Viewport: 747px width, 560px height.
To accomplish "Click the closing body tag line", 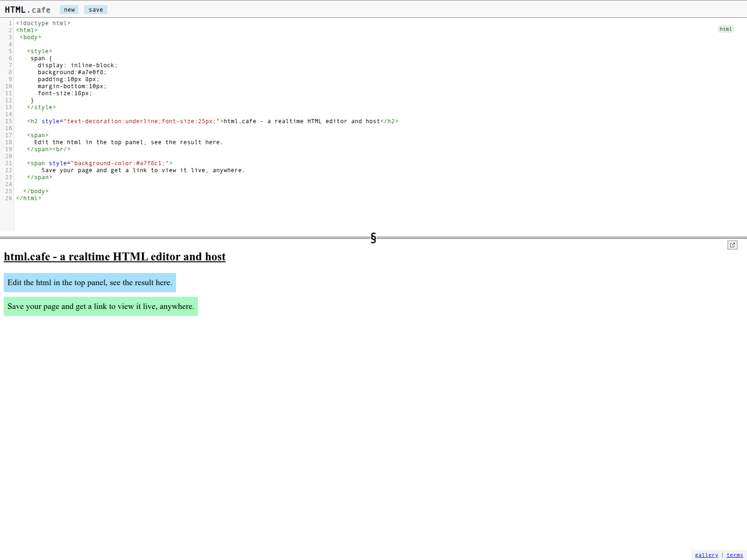I will click(36, 191).
